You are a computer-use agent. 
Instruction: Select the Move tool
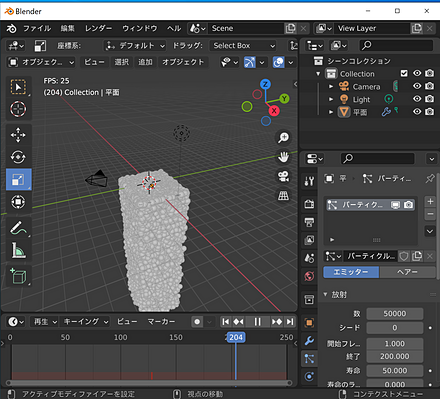18,135
